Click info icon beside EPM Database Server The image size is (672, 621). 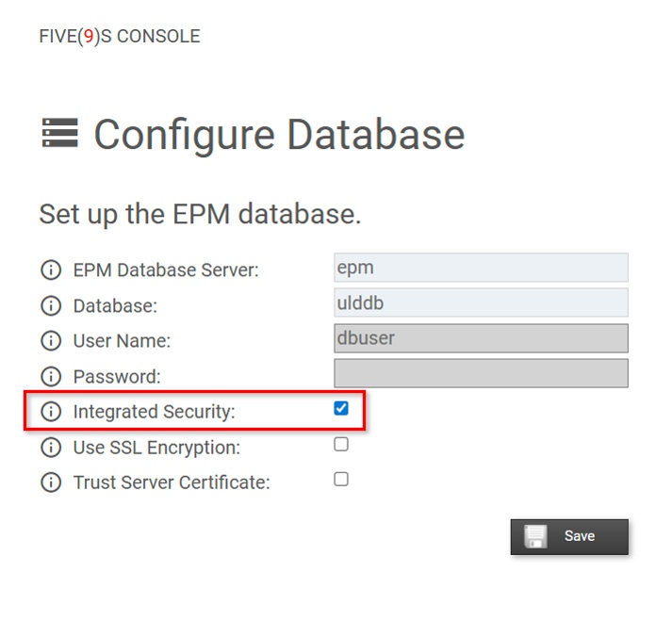[51, 270]
